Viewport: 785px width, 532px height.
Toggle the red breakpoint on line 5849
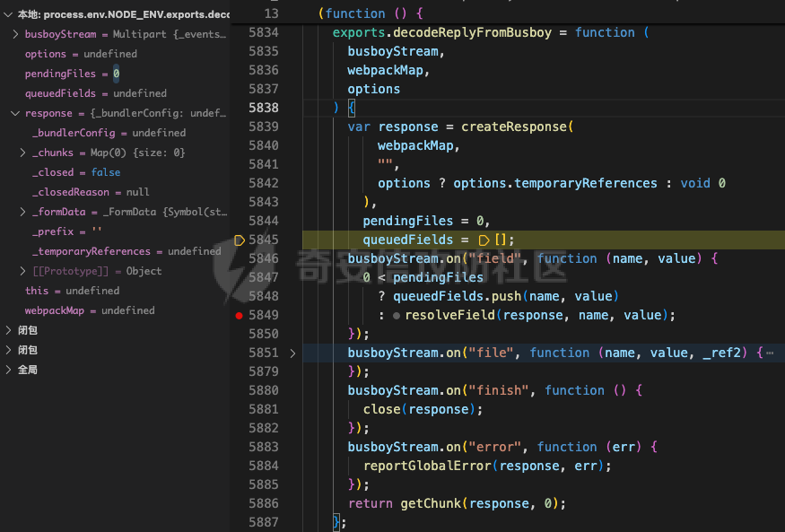point(239,315)
